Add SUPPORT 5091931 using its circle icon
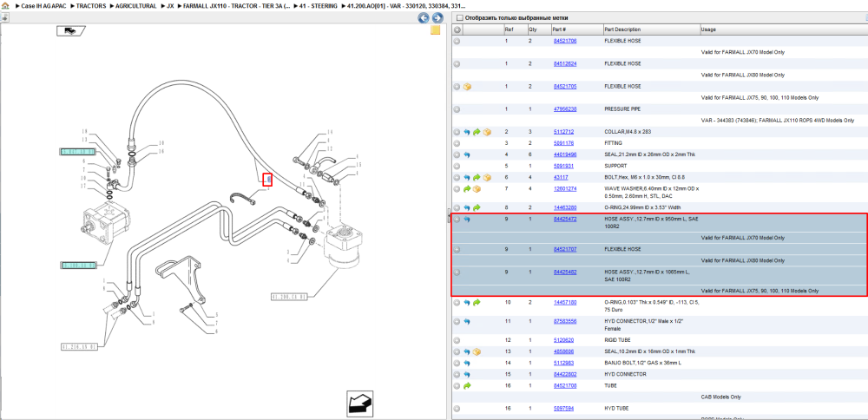Viewport: 868px width, 420px height. (x=457, y=166)
